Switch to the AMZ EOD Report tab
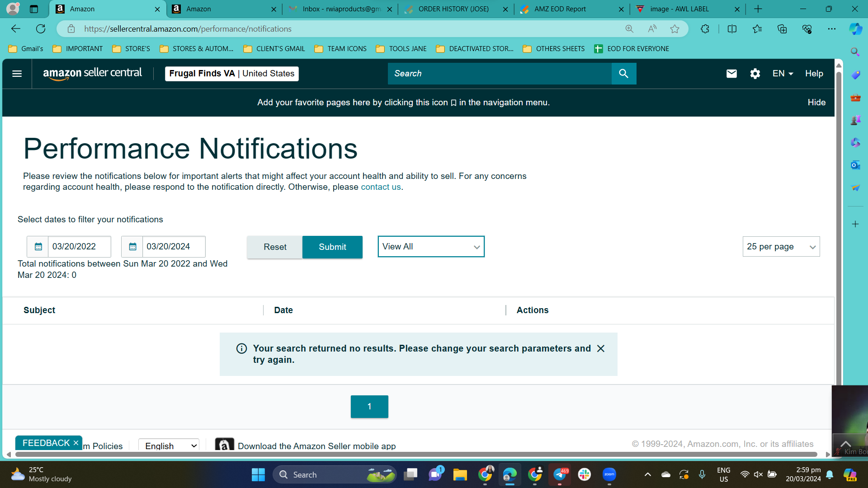The image size is (868, 488). (571, 9)
